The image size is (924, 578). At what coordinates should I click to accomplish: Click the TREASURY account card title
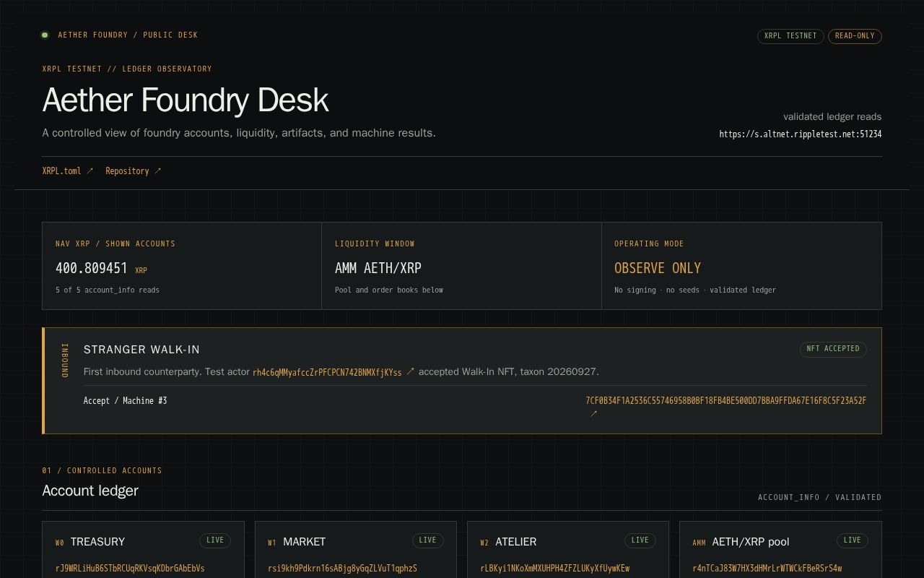(x=97, y=542)
